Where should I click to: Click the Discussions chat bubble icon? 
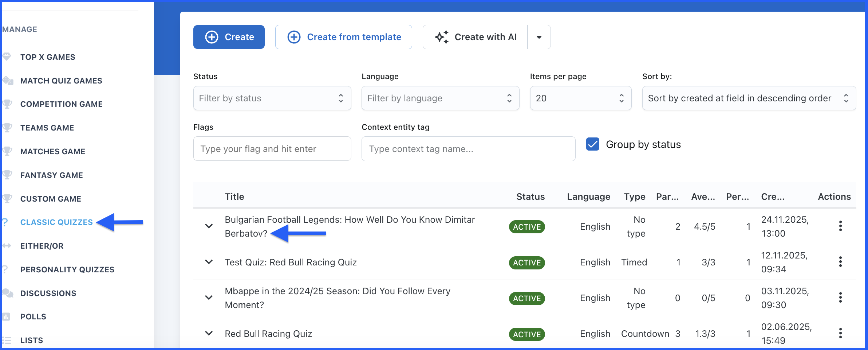tap(7, 293)
